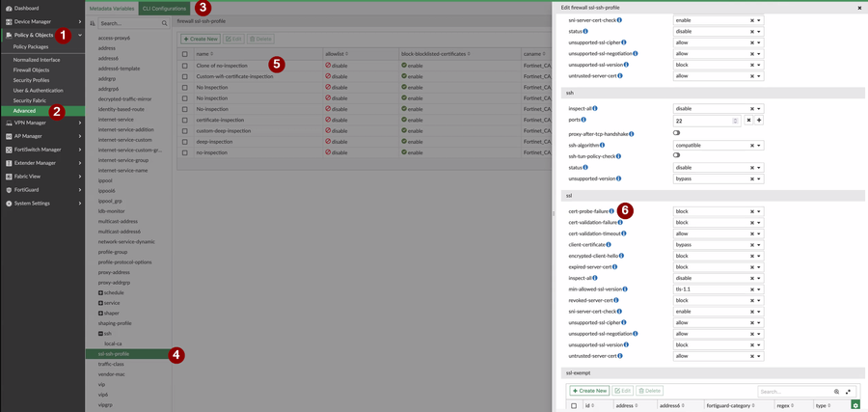The height and width of the screenshot is (412, 868).
Task: Collapse the ssh tree node
Action: [x=100, y=334]
